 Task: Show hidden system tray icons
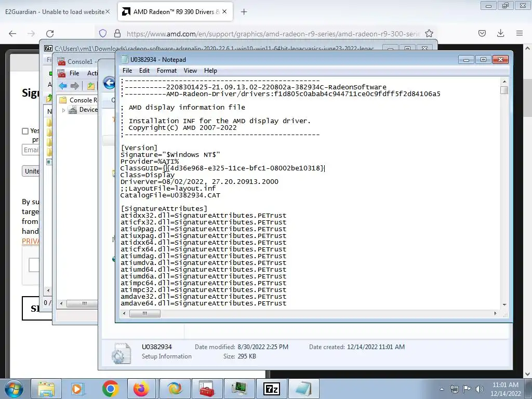[442, 389]
